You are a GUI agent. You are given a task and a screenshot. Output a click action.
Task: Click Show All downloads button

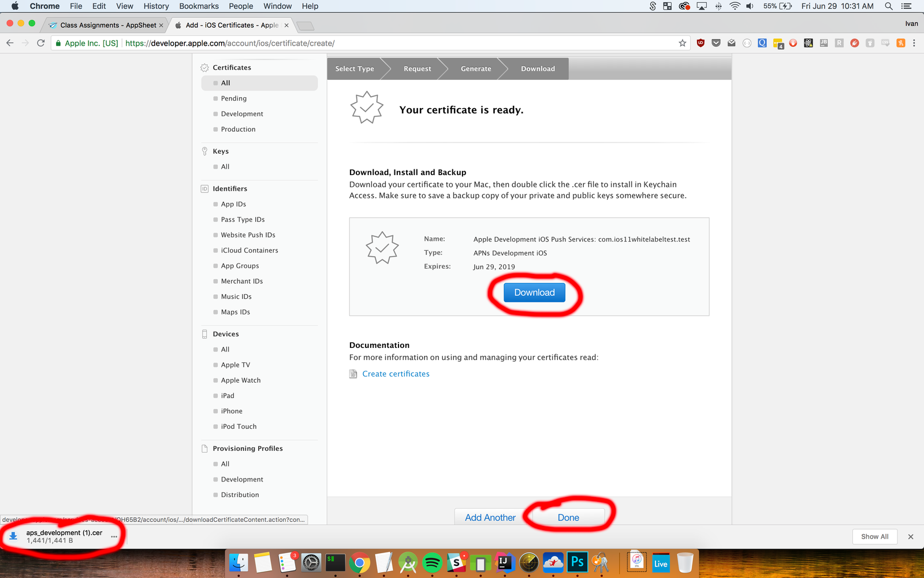875,536
